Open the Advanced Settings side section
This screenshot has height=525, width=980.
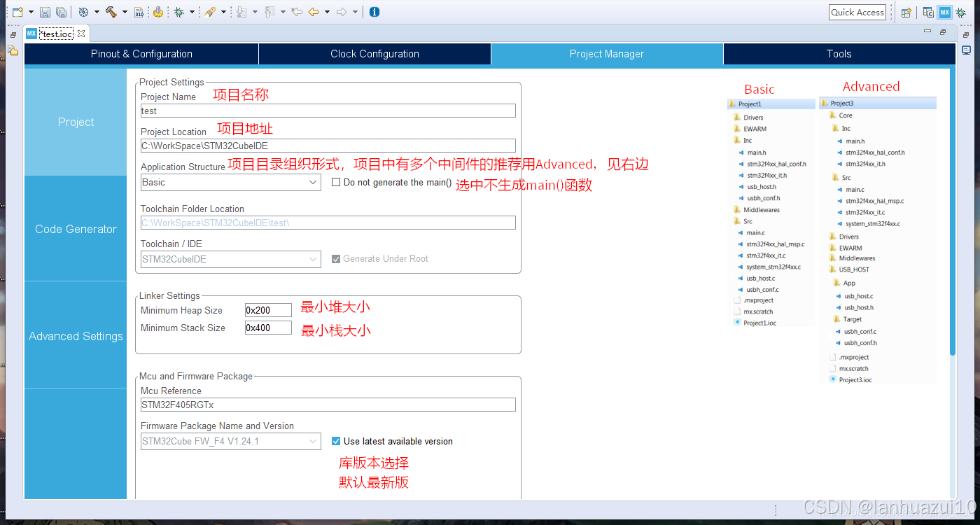[76, 336]
